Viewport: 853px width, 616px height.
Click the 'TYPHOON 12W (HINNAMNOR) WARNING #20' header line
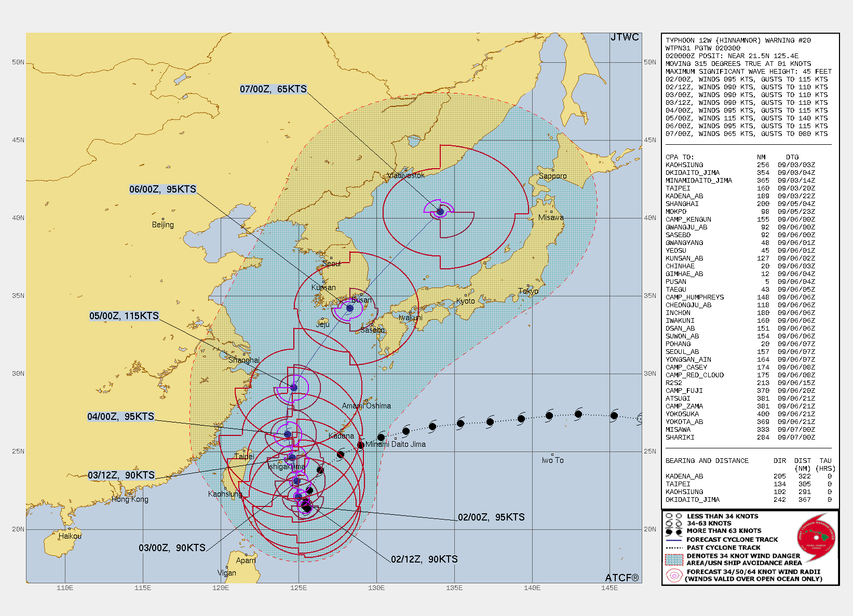[738, 40]
